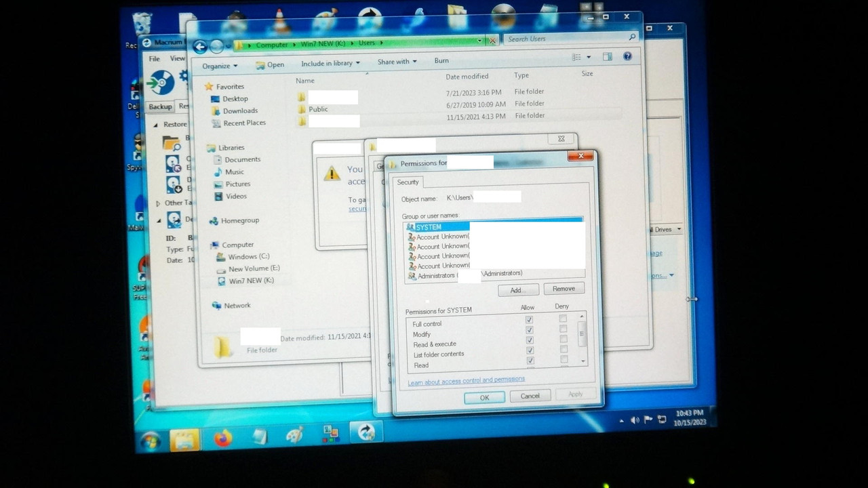Open the View menu in Macrium
Screen dimensions: 868x488
pyautogui.click(x=177, y=59)
